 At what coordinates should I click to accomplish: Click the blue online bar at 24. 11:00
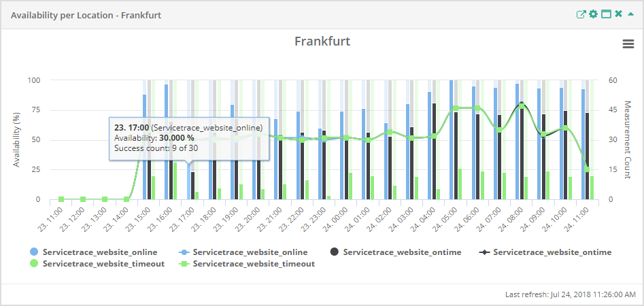(x=583, y=145)
